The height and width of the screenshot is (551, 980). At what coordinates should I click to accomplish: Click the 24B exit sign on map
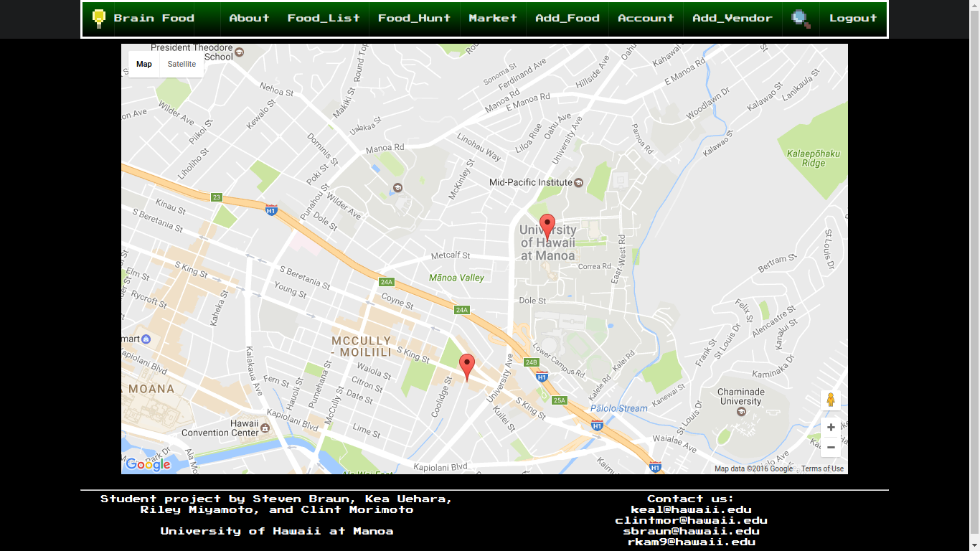pos(532,362)
